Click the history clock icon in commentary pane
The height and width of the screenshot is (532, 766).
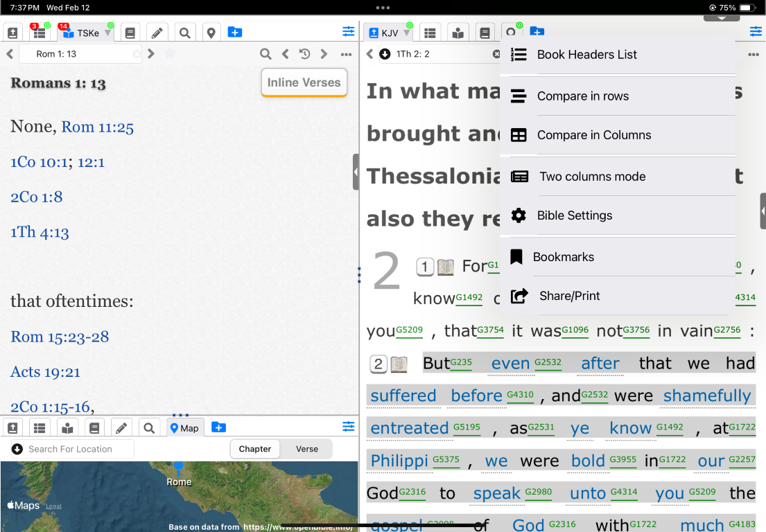[x=304, y=54]
